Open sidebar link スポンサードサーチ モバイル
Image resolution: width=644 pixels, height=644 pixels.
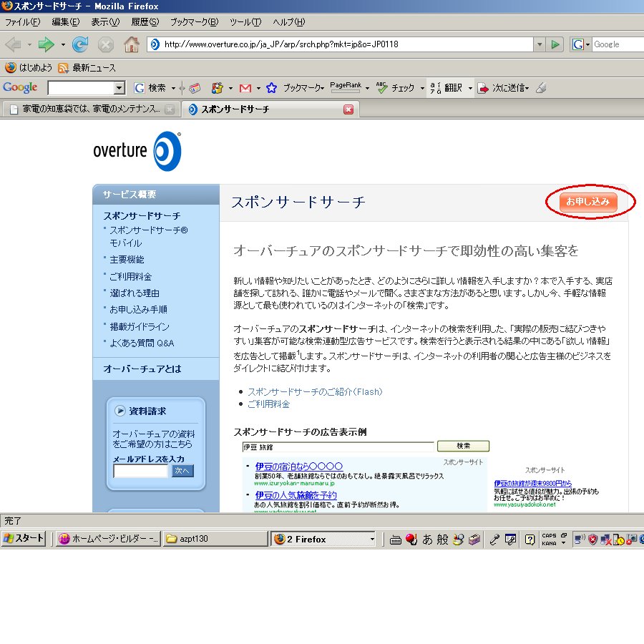(148, 237)
